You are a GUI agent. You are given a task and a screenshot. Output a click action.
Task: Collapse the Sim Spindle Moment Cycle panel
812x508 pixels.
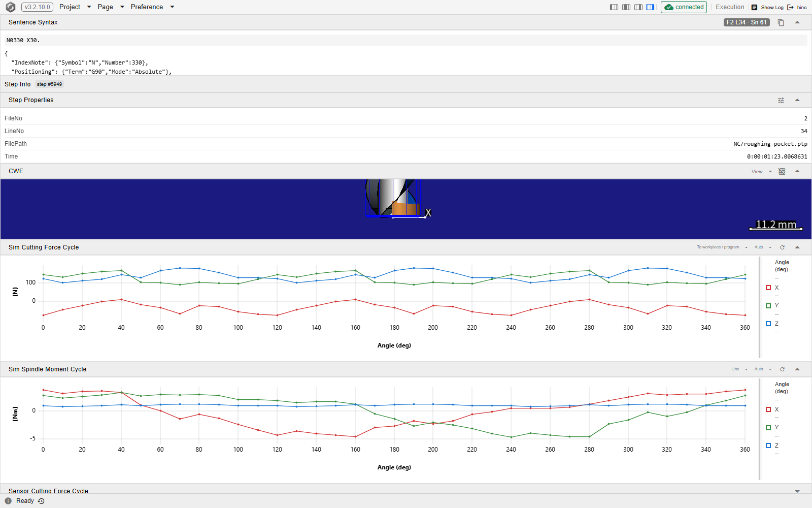[x=797, y=369]
